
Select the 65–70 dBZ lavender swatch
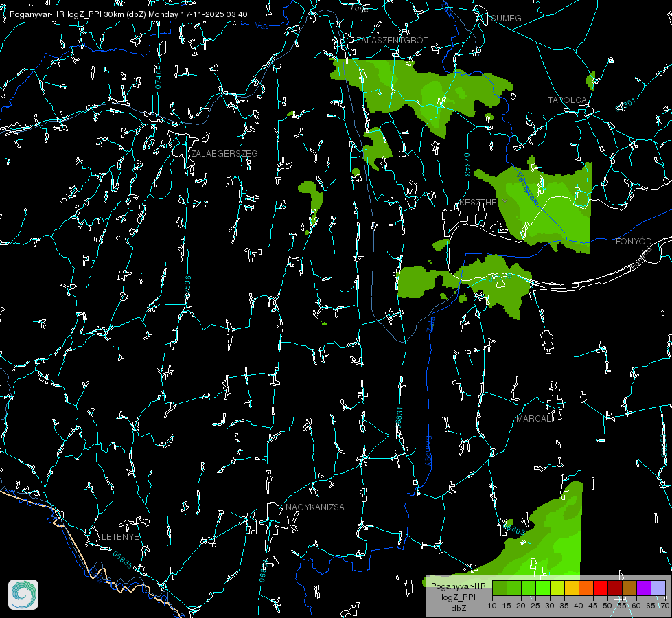coord(658,588)
